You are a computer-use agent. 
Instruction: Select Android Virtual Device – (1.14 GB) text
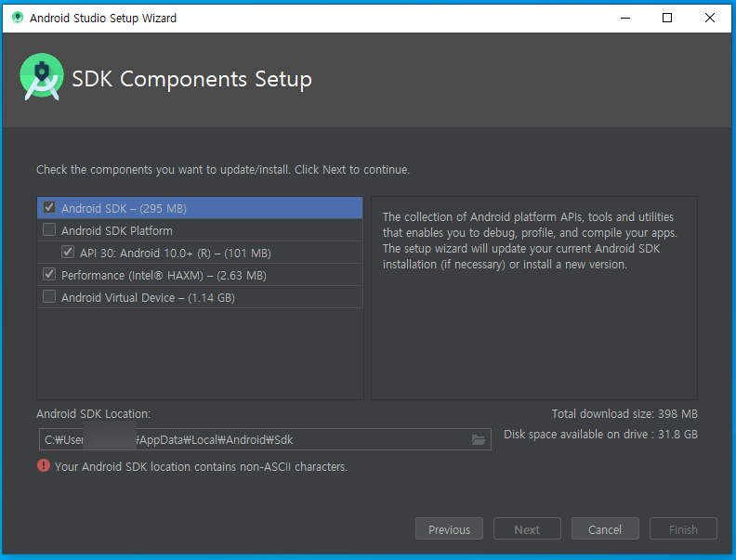148,298
